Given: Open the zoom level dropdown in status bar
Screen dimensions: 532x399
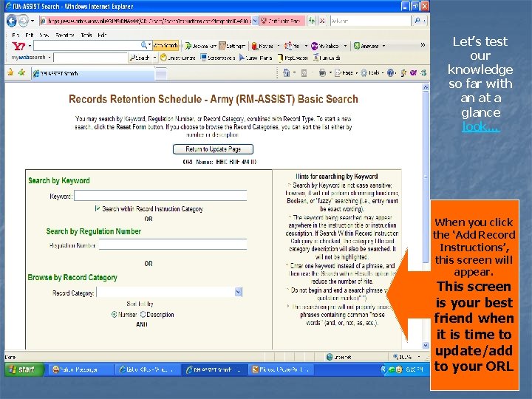Looking at the screenshot, I should 420,357.
